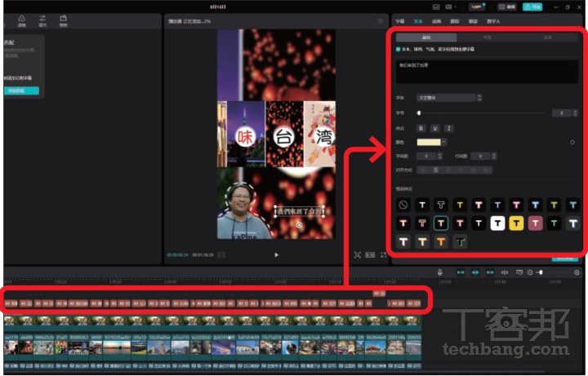Click the timeline cover/subtitle display icon
Viewport: 588px width, 376px height.
tap(519, 272)
